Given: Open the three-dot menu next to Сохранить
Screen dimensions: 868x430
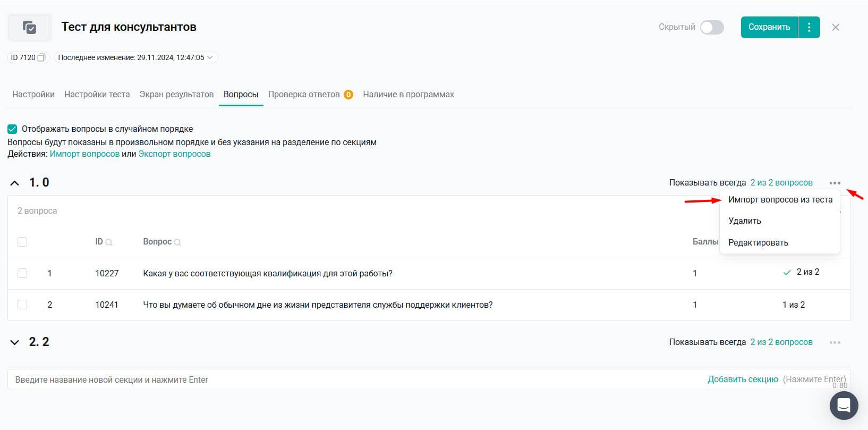Looking at the screenshot, I should pos(809,27).
